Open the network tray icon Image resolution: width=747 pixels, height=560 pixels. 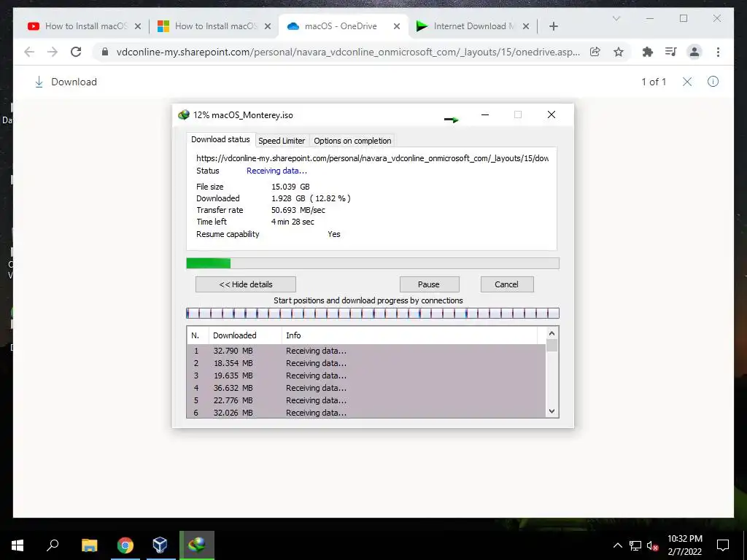pos(635,545)
